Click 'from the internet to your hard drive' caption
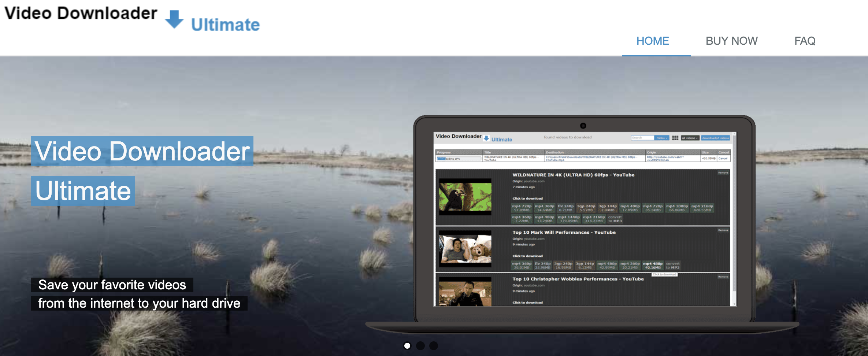Screen dimensions: 868x356 (139, 303)
